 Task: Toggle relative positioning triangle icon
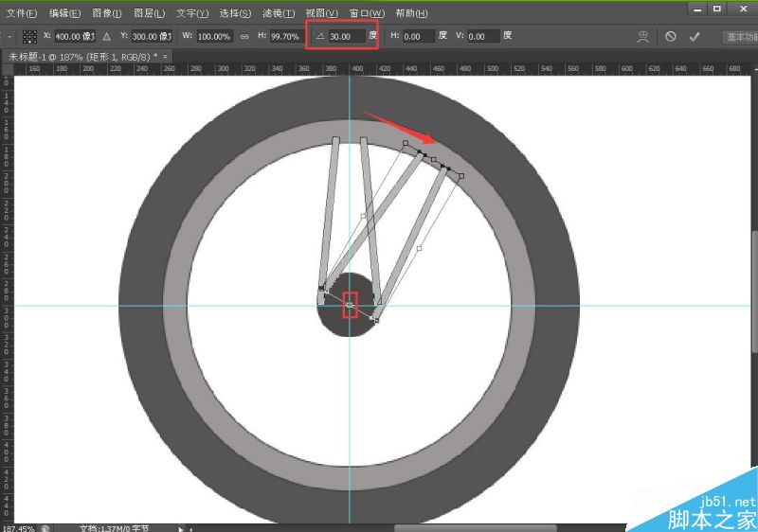[x=106, y=36]
